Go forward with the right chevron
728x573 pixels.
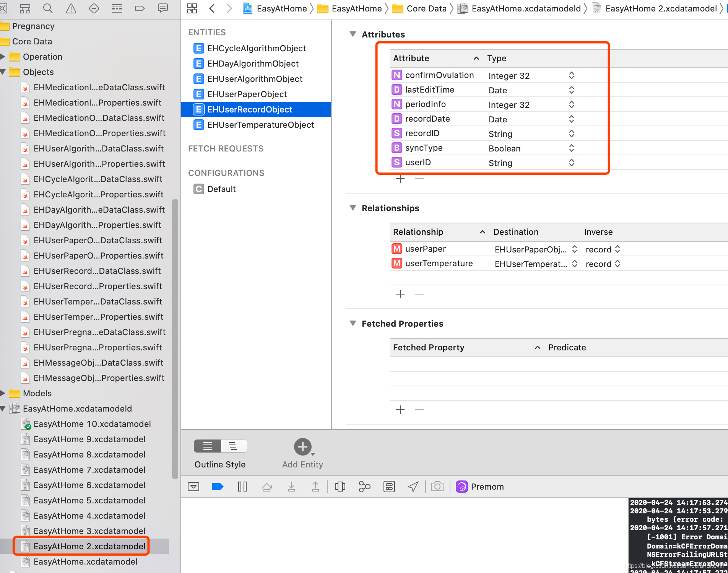point(229,8)
